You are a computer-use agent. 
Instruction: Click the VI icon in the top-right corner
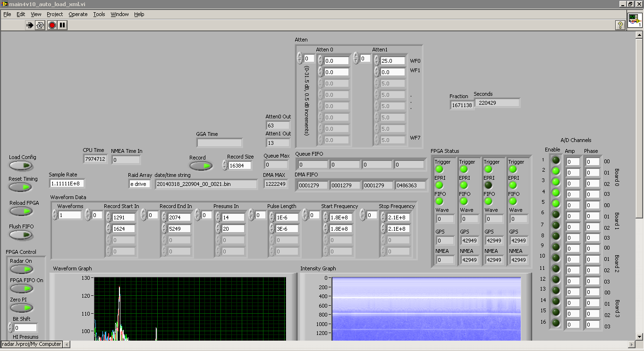pos(634,21)
